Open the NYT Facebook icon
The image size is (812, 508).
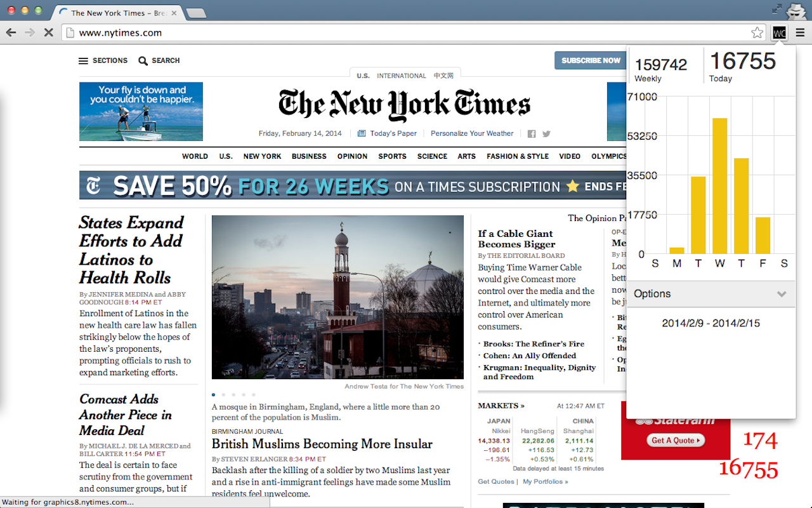(532, 133)
